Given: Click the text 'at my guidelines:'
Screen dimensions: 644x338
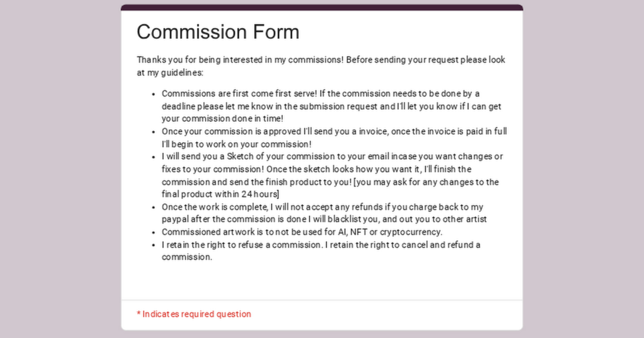Looking at the screenshot, I should click(170, 73).
